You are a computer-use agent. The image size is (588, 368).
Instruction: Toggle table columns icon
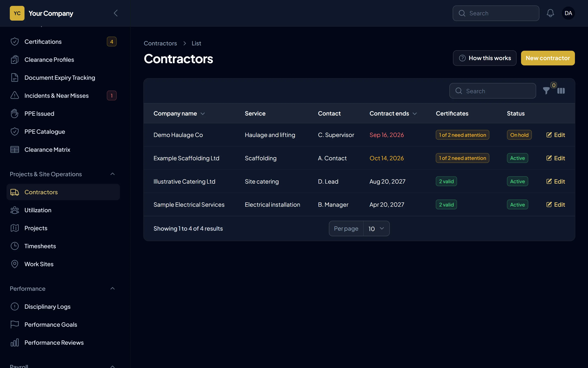[561, 91]
